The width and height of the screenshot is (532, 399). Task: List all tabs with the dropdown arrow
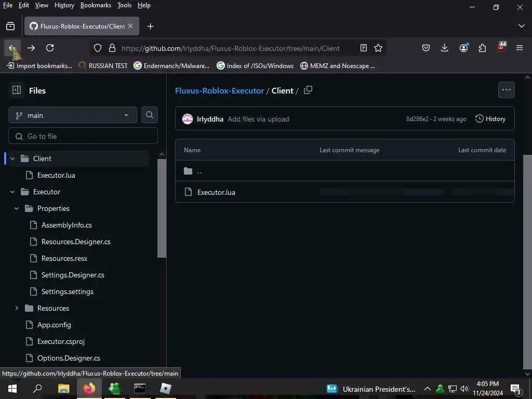(x=522, y=26)
